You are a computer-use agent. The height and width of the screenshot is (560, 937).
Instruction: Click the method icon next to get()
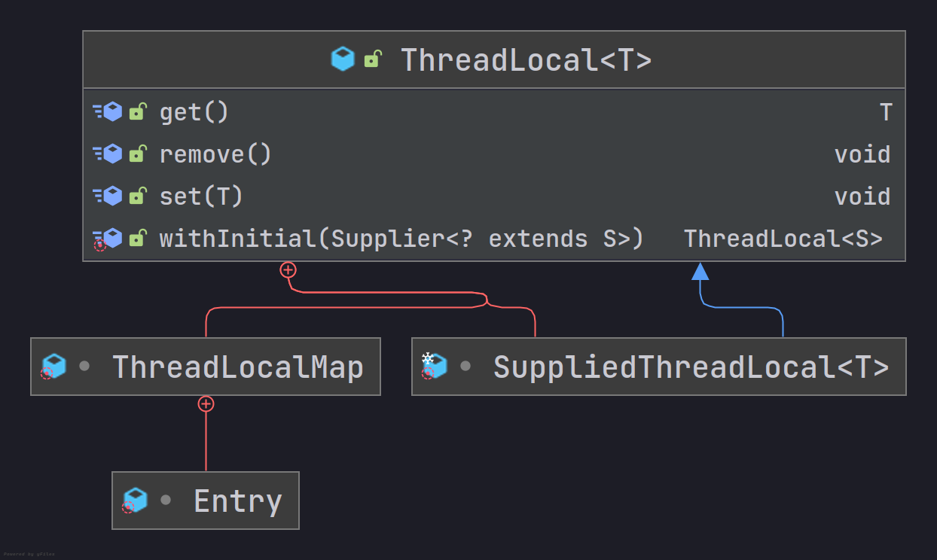108,112
